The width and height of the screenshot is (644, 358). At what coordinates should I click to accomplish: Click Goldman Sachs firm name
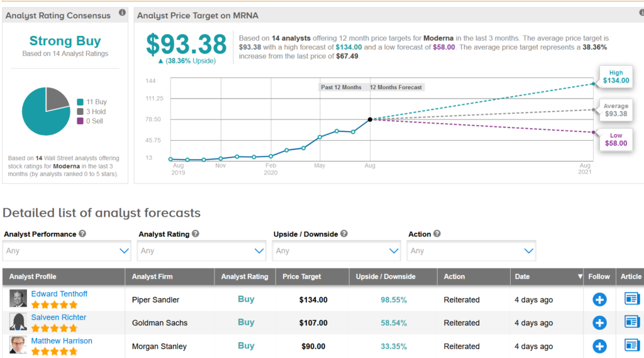(x=160, y=323)
